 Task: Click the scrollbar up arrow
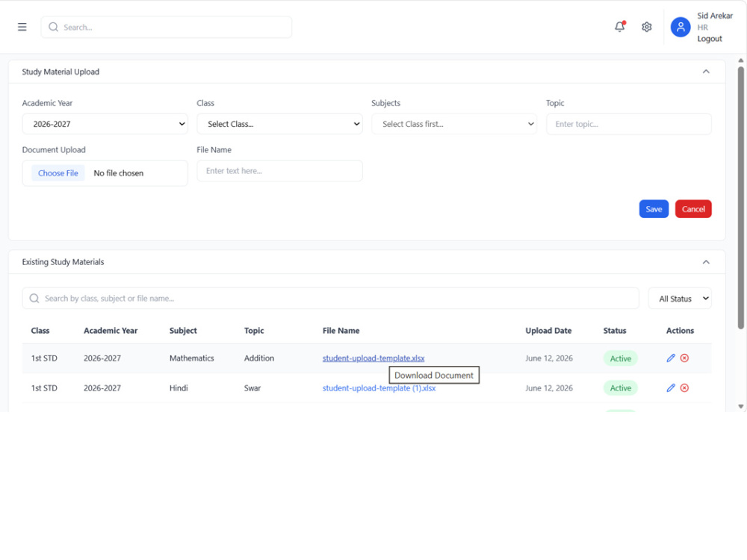pos(741,60)
